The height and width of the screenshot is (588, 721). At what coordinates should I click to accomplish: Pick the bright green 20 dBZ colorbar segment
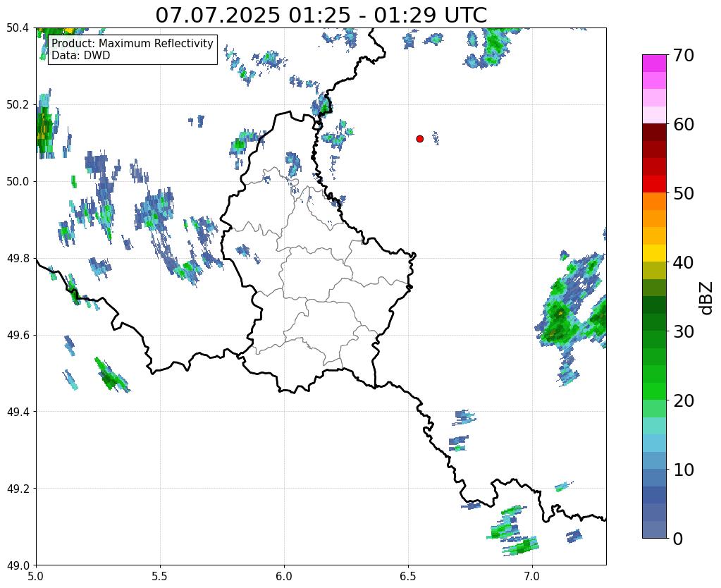[x=654, y=391]
